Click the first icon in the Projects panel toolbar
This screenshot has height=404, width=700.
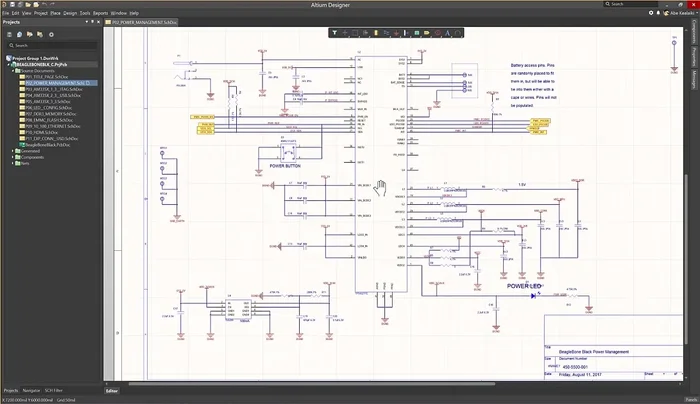pyautogui.click(x=10, y=34)
